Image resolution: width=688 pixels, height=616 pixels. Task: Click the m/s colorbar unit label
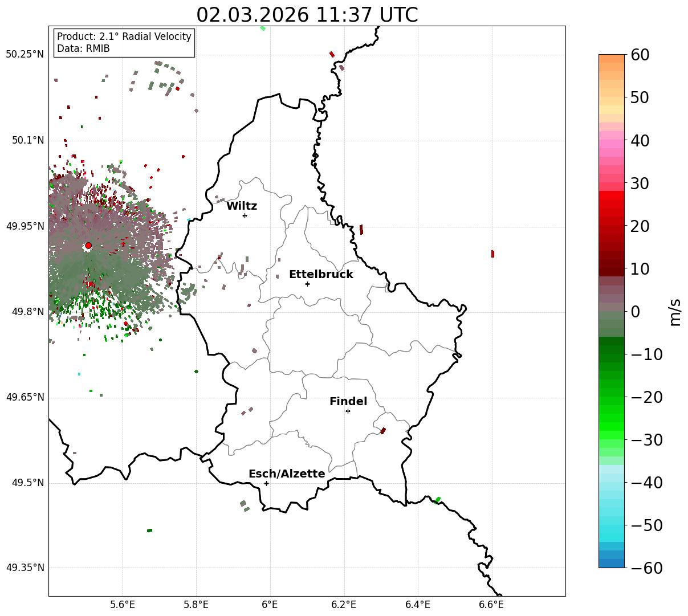coord(675,312)
